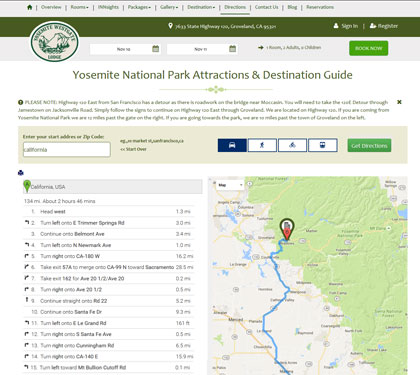
Task: Open the Contact Us page
Action: [x=266, y=7]
